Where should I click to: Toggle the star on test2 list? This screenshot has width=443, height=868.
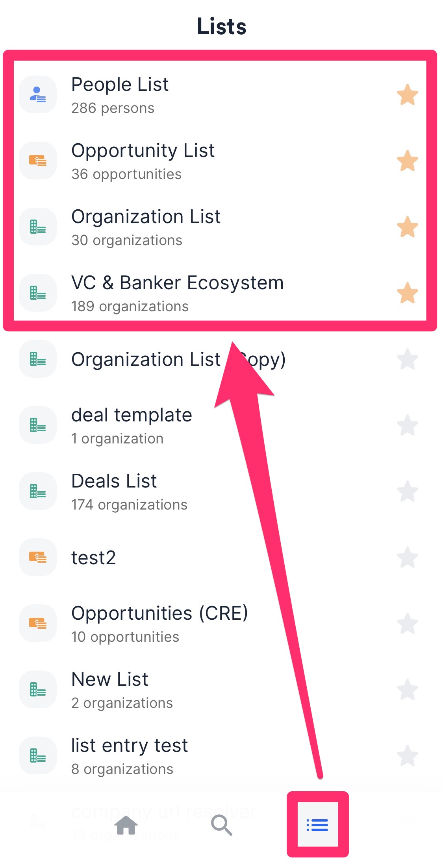(408, 557)
